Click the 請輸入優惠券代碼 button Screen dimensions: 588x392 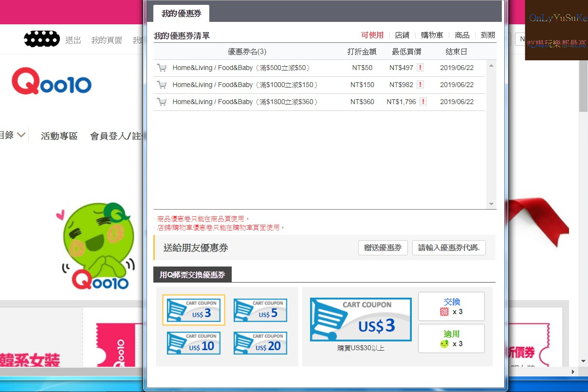tap(448, 248)
